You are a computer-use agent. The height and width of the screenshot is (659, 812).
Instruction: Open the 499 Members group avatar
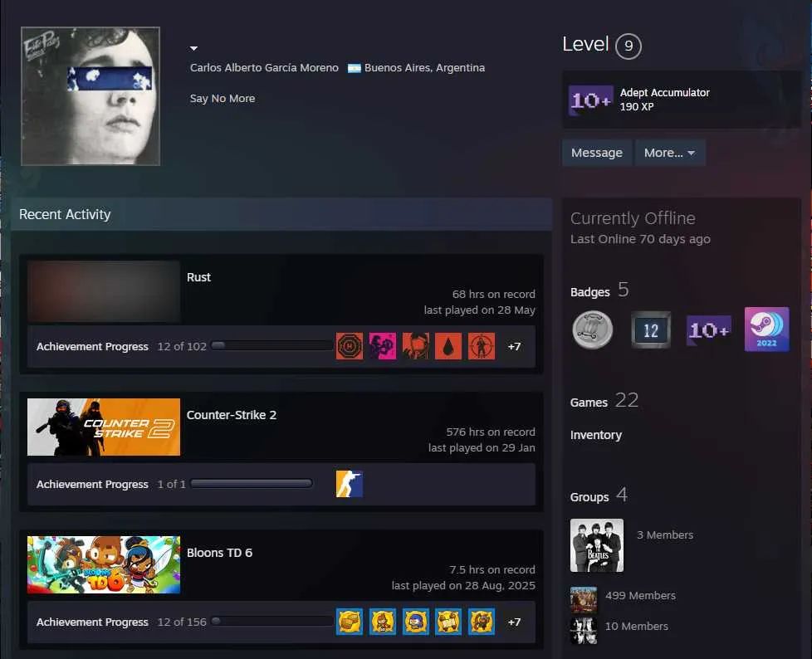pos(584,599)
